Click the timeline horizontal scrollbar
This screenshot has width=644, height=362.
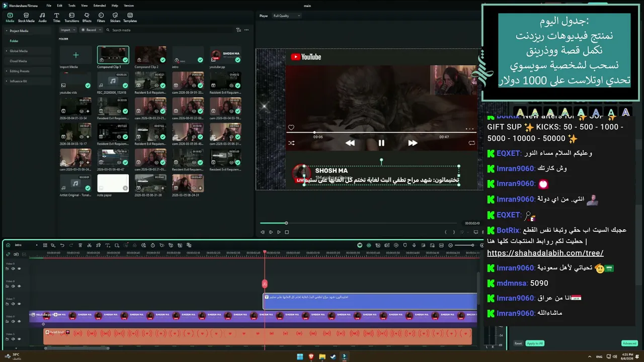coord(77,348)
